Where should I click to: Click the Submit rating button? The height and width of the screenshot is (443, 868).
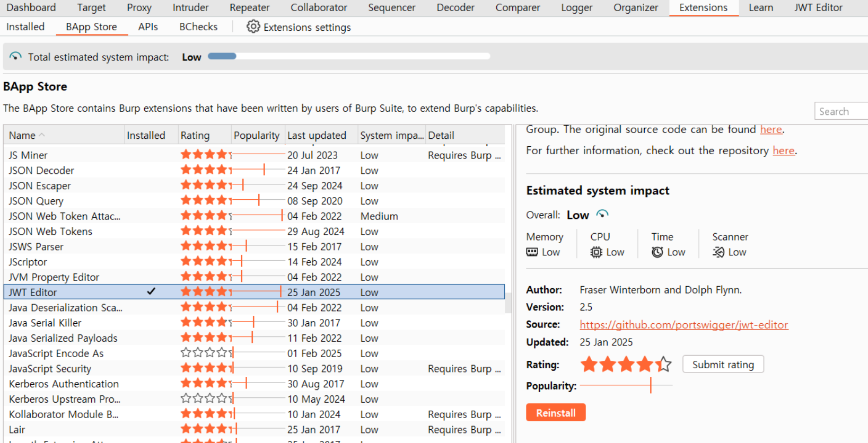(x=723, y=364)
